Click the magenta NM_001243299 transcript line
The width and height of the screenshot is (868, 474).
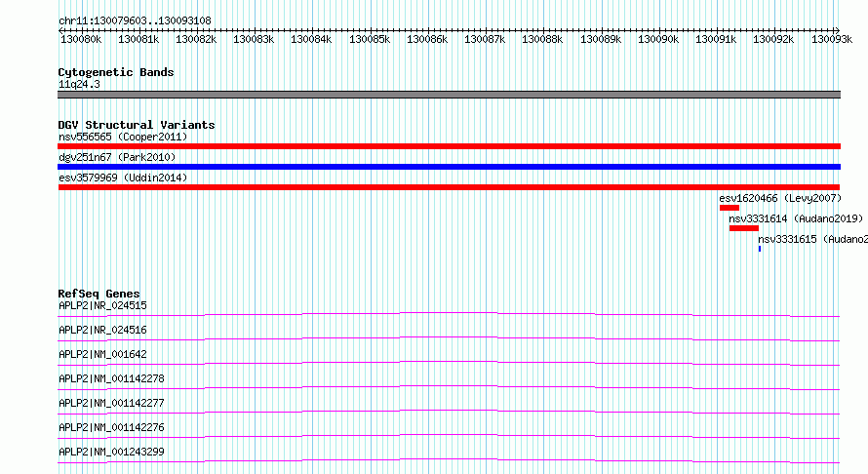coord(449,460)
